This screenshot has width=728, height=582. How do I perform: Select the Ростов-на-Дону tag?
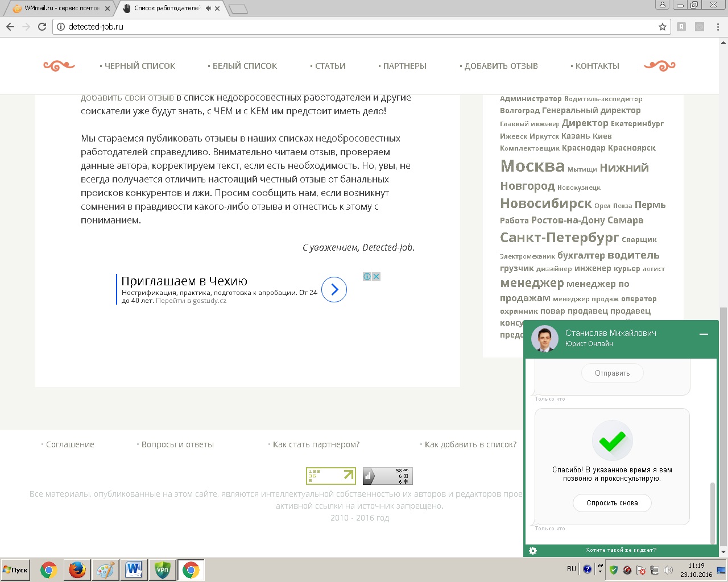coord(568,220)
